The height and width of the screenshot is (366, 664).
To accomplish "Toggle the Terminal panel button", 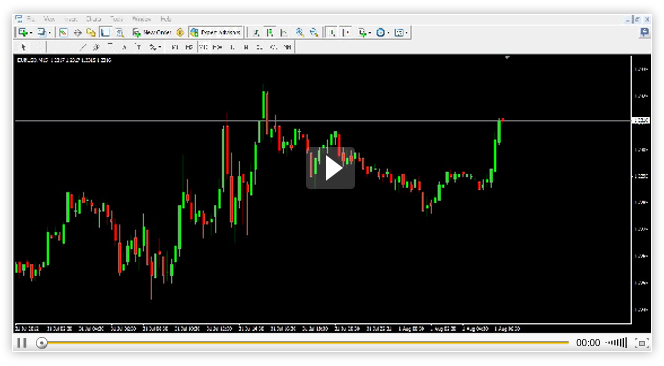I will 105,32.
